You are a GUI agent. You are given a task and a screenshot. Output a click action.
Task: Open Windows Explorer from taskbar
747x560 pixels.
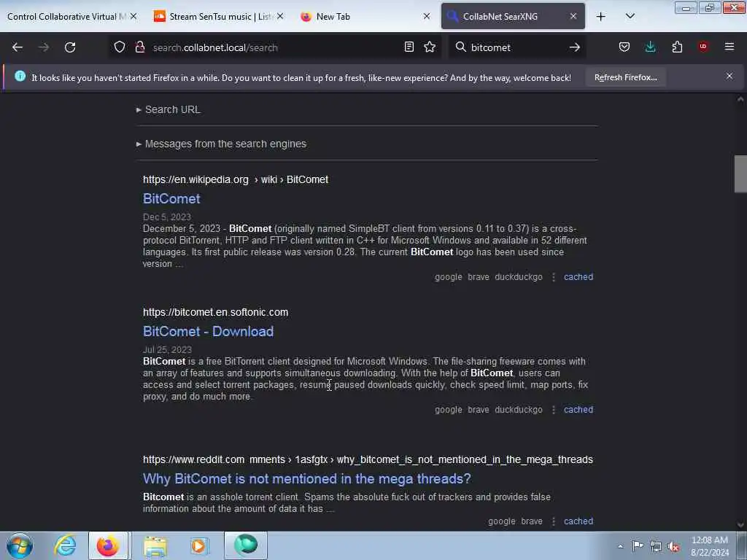[x=155, y=545]
